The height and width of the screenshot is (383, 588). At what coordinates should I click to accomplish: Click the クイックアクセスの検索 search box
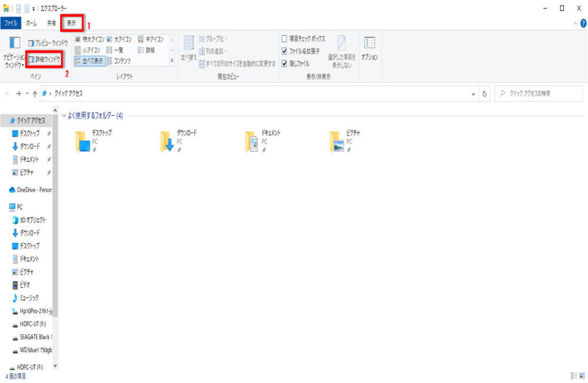(533, 94)
